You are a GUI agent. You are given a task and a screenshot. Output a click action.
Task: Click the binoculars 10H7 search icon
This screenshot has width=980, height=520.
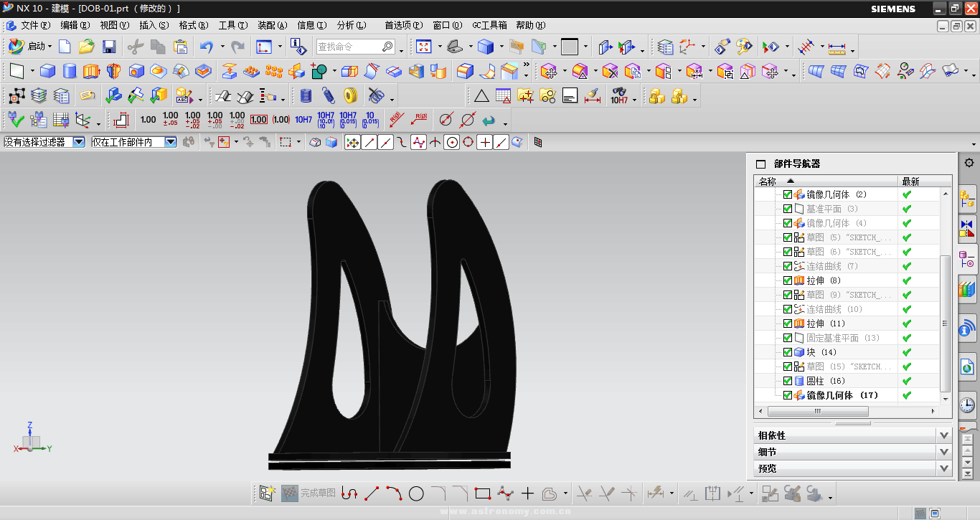click(619, 95)
